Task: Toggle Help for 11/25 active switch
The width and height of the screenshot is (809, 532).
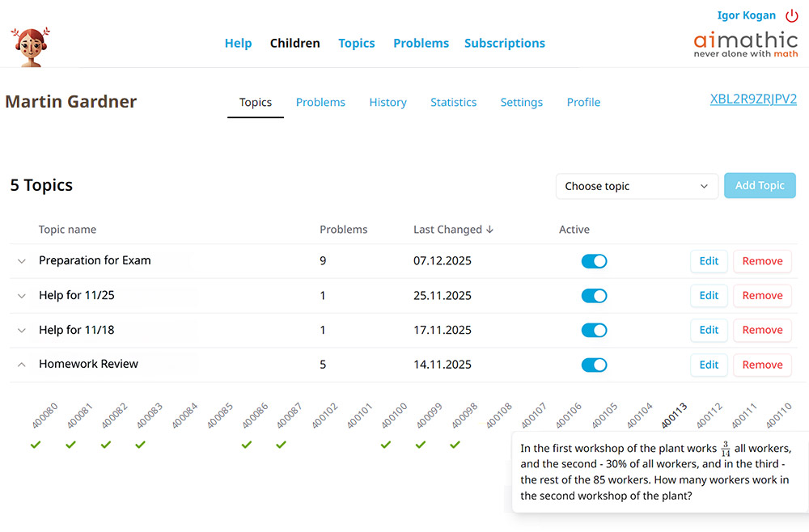Action: [594, 296]
